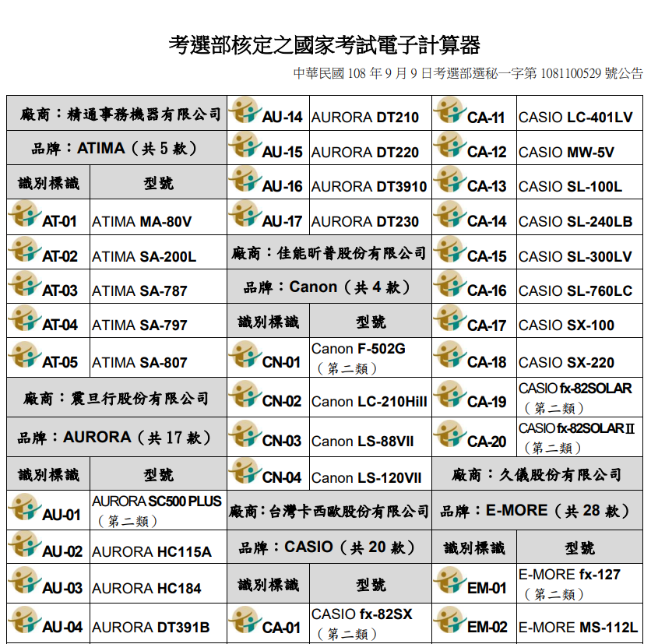Select the model cell CASIO LC-401LV
This screenshot has width=651, height=644.
[579, 114]
